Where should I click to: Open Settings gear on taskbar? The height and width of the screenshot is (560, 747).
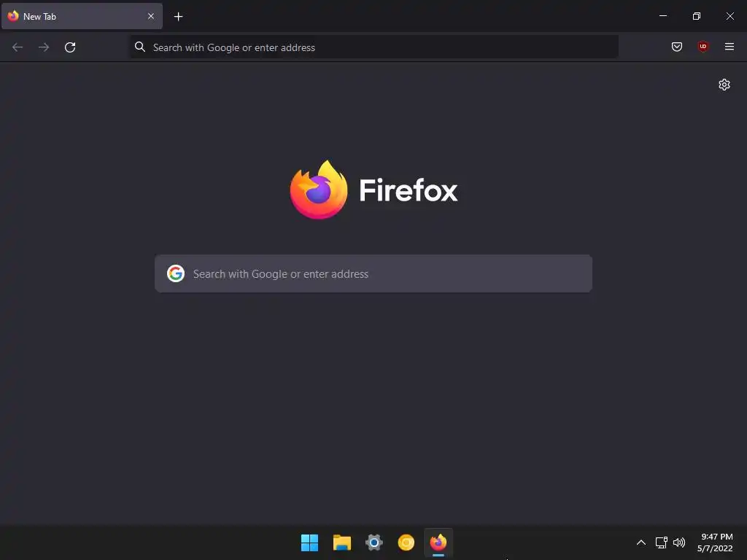click(x=374, y=542)
